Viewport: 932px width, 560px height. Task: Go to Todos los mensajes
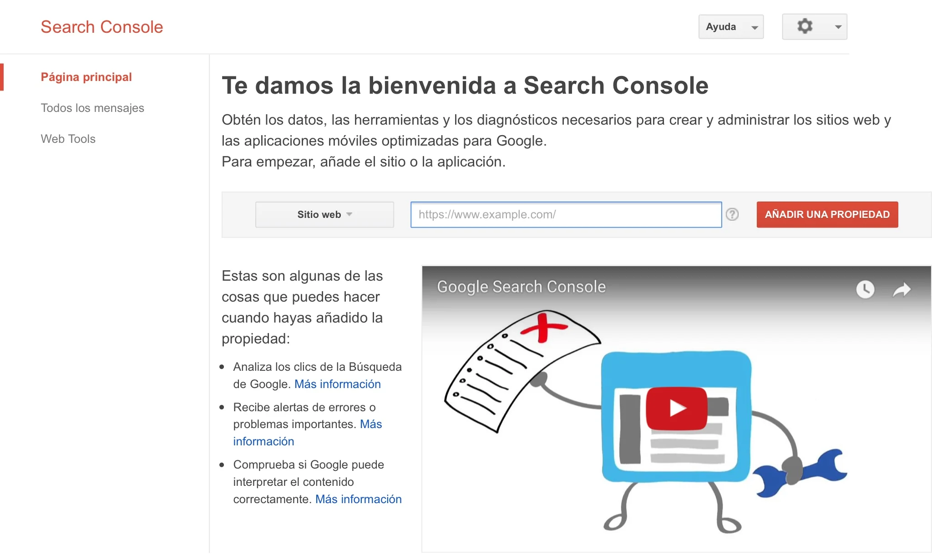coord(92,108)
